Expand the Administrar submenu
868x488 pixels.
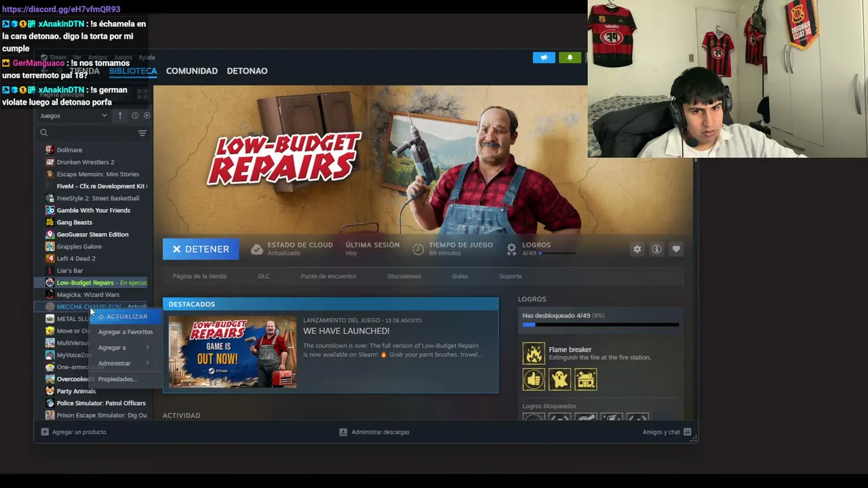[x=125, y=363]
